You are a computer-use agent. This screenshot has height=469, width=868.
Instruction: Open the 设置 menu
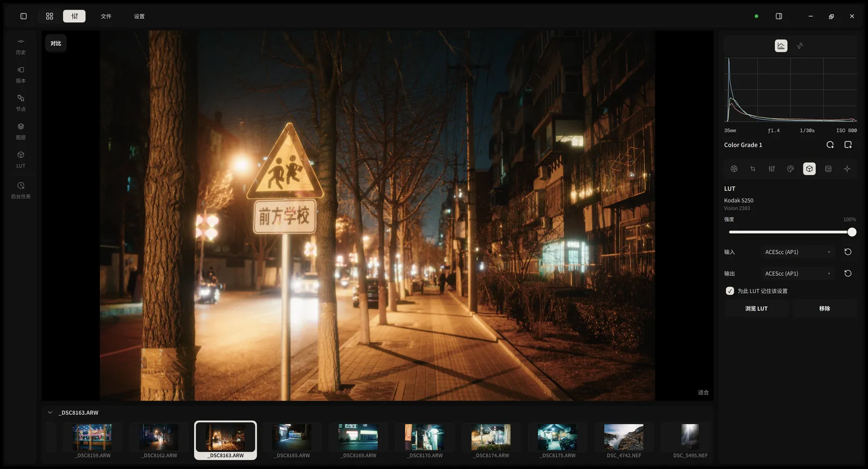(x=139, y=16)
